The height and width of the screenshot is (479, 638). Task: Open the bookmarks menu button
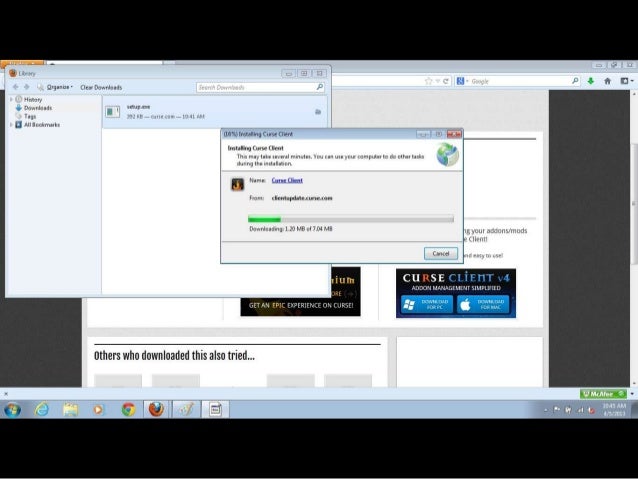(x=627, y=81)
